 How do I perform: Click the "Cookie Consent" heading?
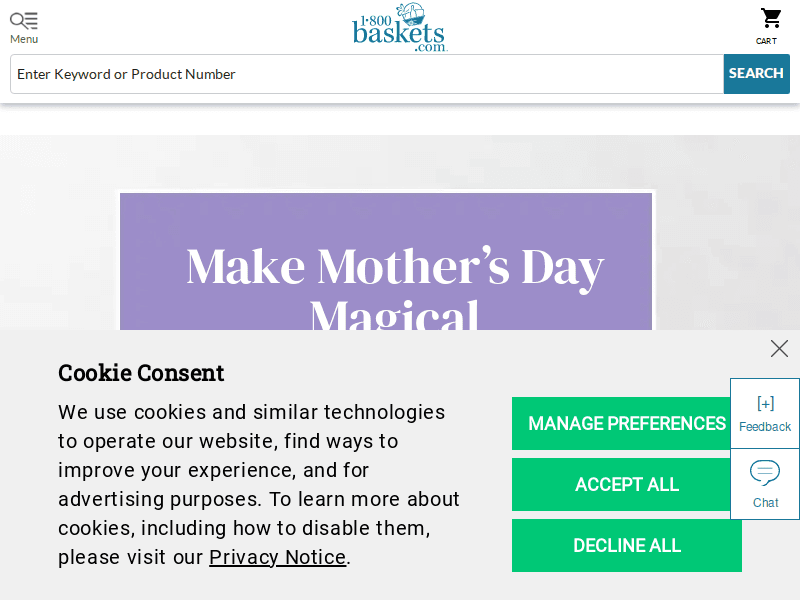(141, 373)
